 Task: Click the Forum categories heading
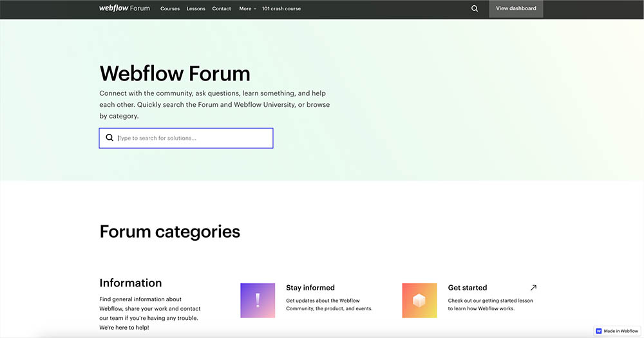(x=169, y=232)
